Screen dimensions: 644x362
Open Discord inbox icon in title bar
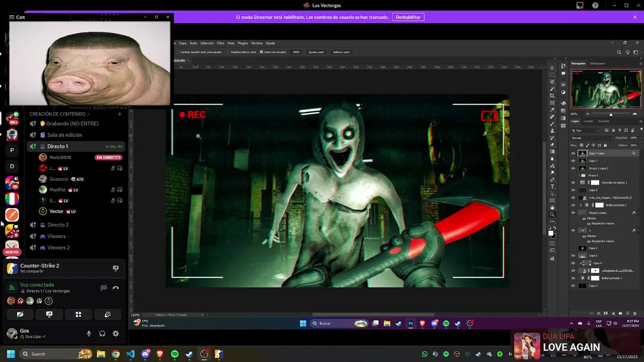coord(580,6)
